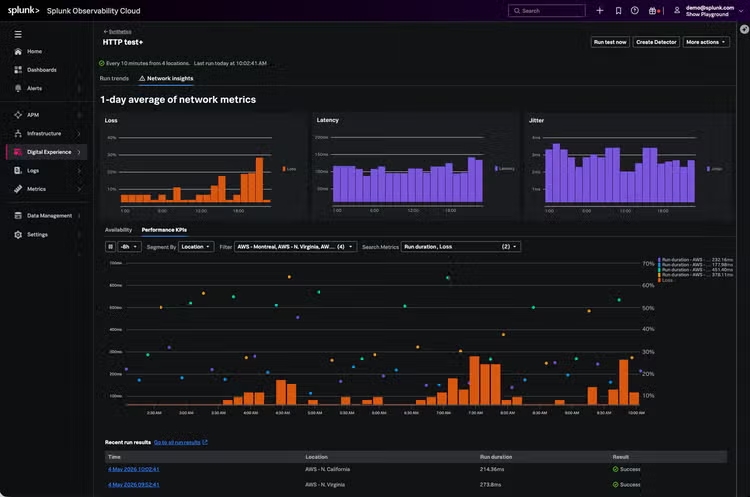Expand the More actions dropdown
750x497 pixels.
tap(706, 42)
